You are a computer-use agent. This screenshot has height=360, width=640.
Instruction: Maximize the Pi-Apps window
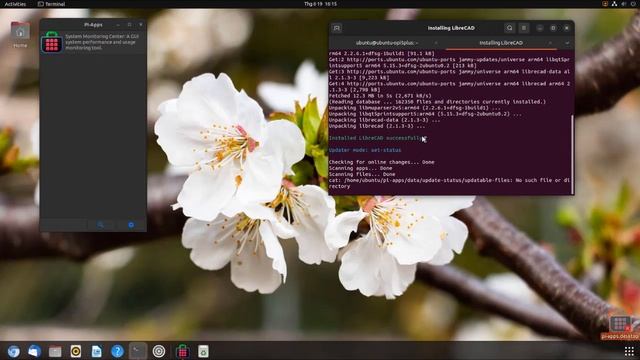[129, 25]
